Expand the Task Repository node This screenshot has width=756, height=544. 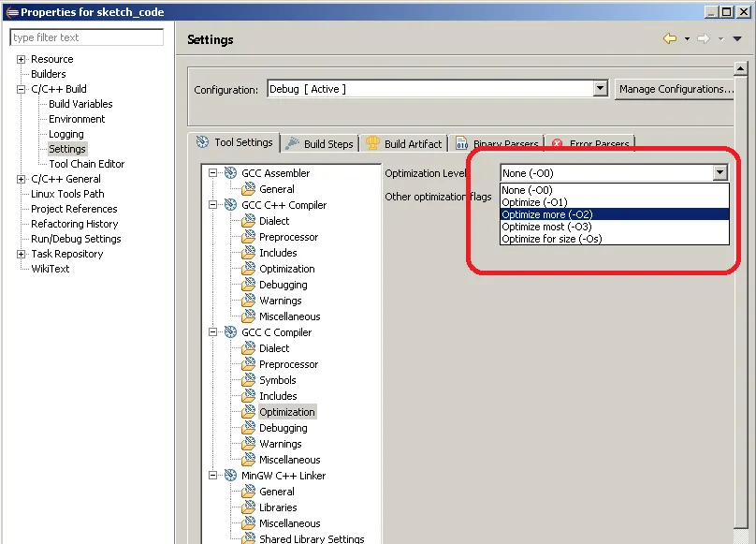coord(21,254)
